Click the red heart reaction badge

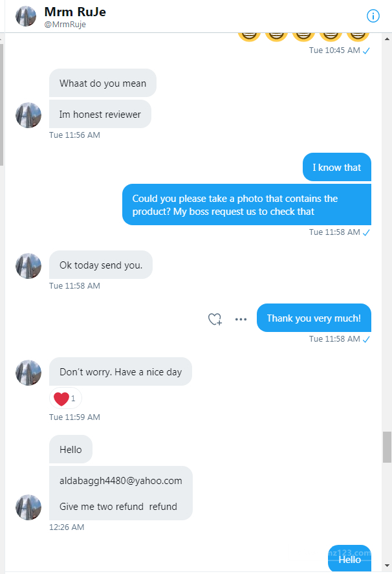click(65, 399)
